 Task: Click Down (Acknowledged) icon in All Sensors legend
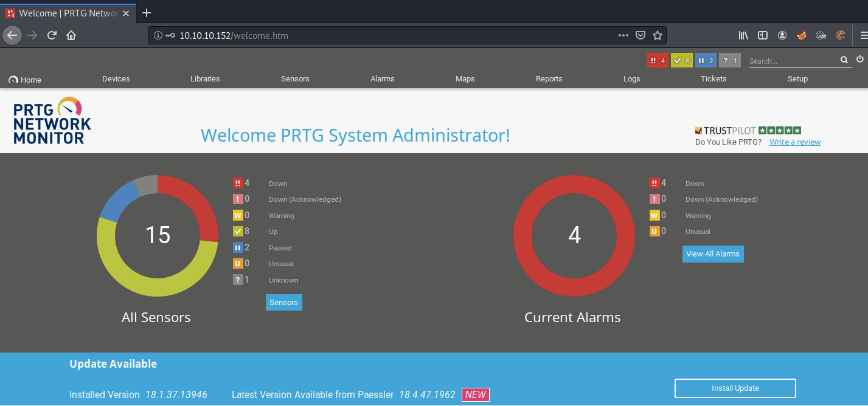click(x=238, y=199)
